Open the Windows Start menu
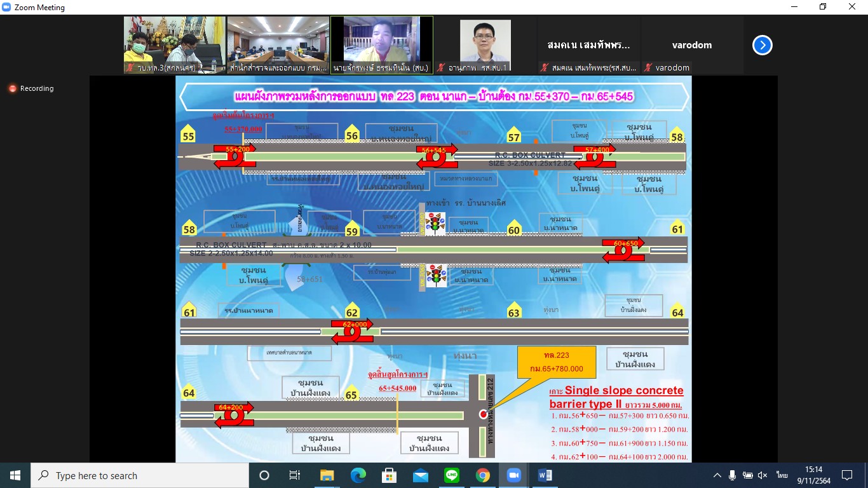 coord(15,475)
